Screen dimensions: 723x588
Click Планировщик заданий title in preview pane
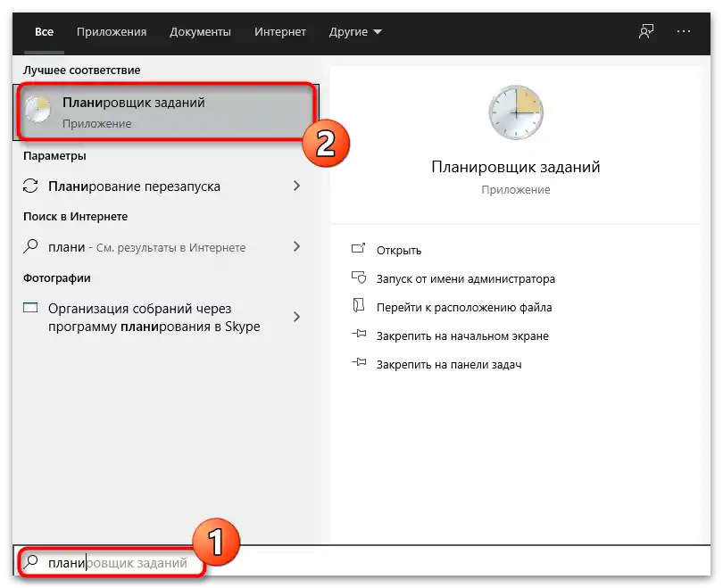(x=516, y=167)
